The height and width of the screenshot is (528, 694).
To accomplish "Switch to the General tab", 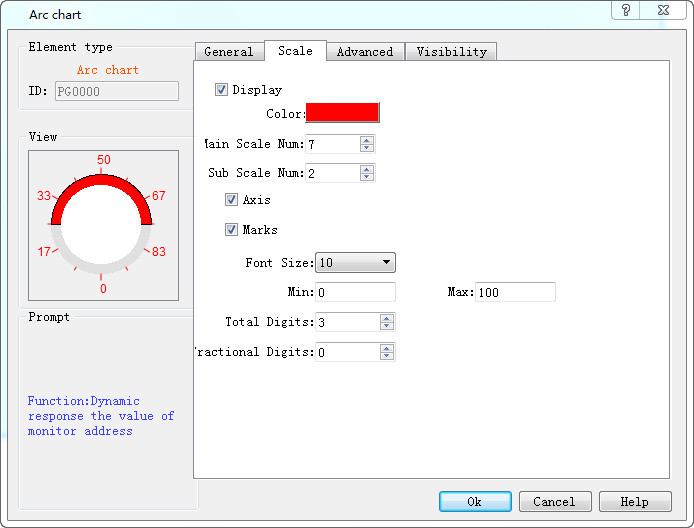I will [x=229, y=52].
